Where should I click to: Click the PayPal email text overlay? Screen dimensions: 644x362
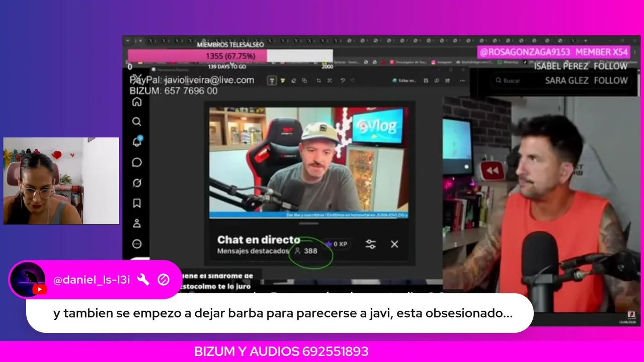click(x=192, y=80)
